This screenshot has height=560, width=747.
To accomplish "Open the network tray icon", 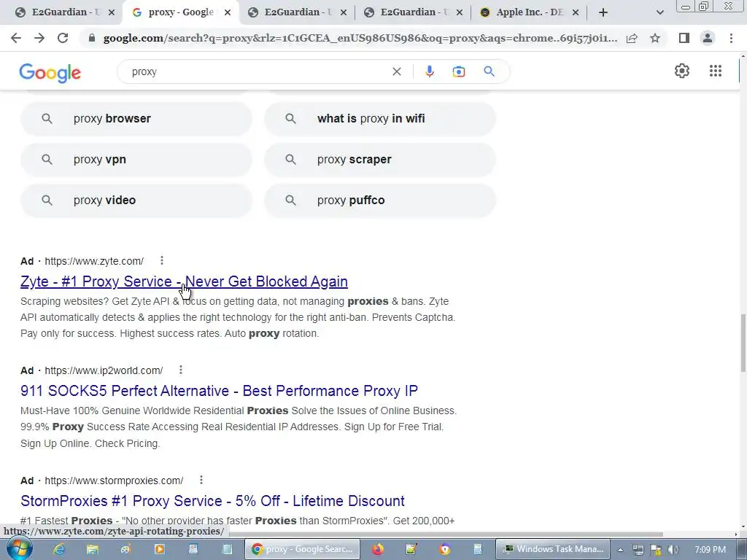I will pyautogui.click(x=638, y=550).
